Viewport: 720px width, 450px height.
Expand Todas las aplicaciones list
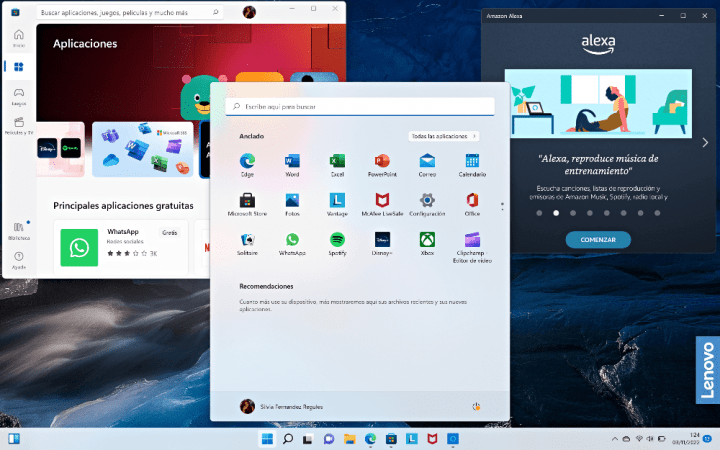pos(444,136)
